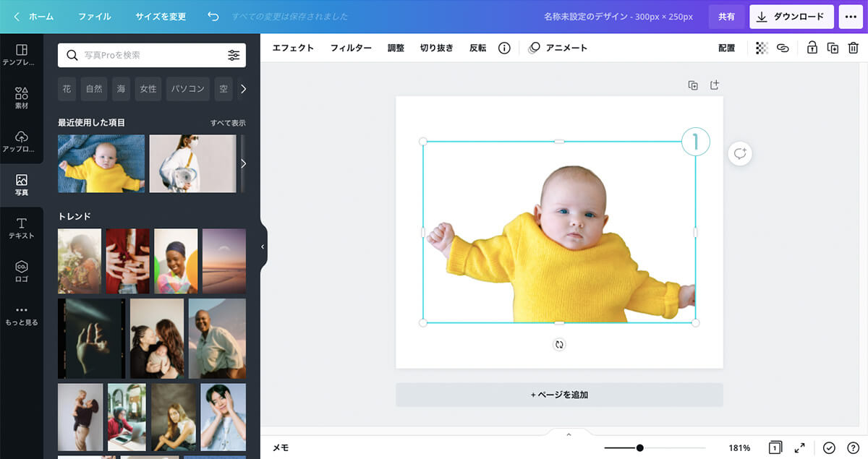Image resolution: width=868 pixels, height=459 pixels.
Task: Open the three-dots more options menu
Action: pos(851,16)
